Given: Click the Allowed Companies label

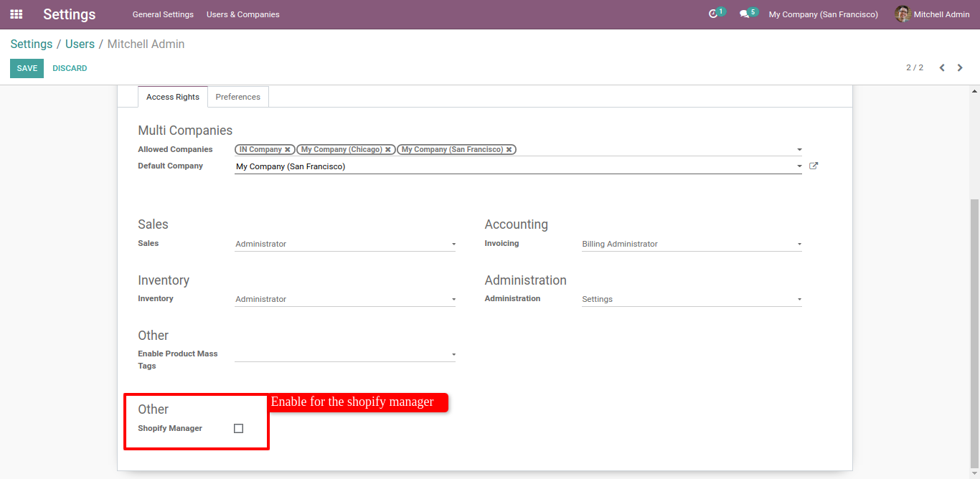Looking at the screenshot, I should click(175, 150).
